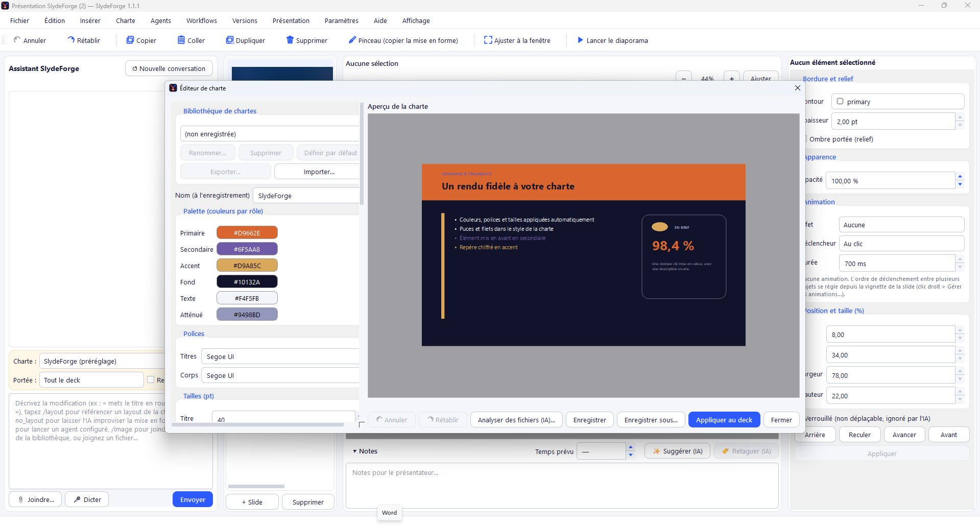This screenshot has width=980, height=526.
Task: Collapse the Notes section triangle
Action: click(x=354, y=451)
